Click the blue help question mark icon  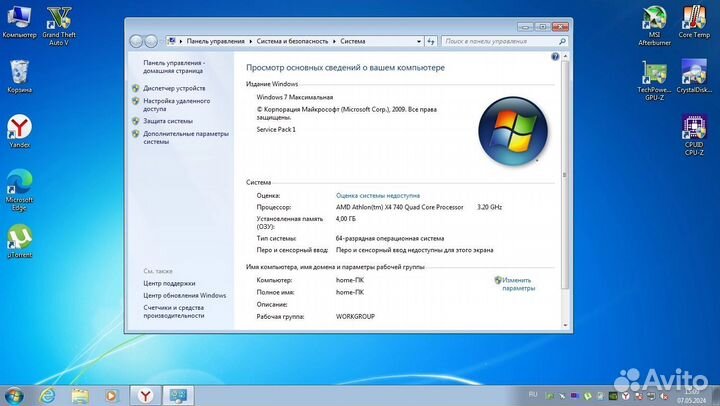[x=555, y=57]
